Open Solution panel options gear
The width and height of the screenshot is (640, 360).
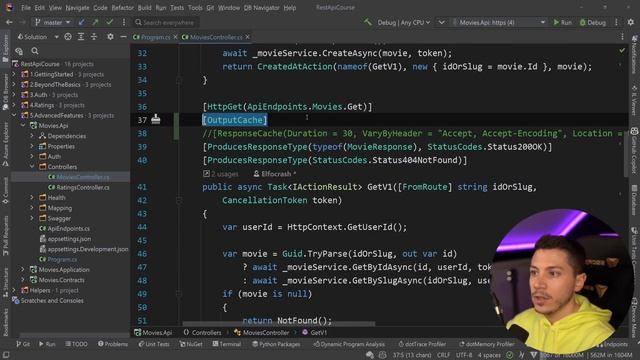pos(110,37)
